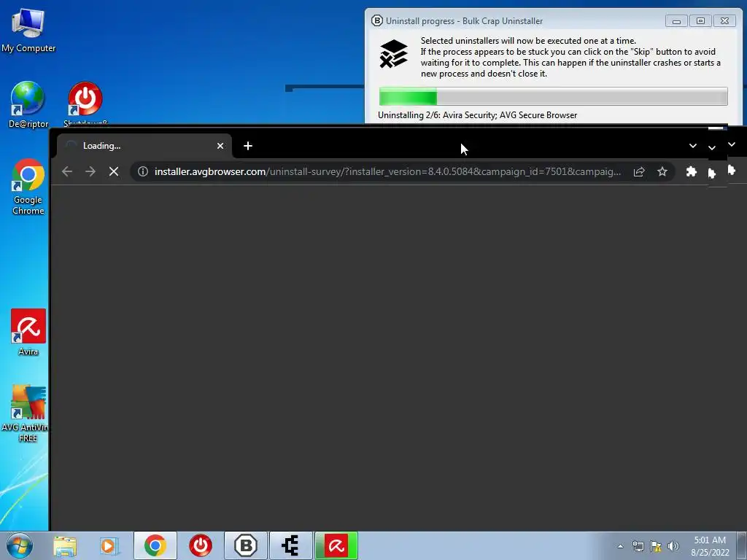747x560 pixels.
Task: Select the Loading... browser tab
Action: point(144,146)
